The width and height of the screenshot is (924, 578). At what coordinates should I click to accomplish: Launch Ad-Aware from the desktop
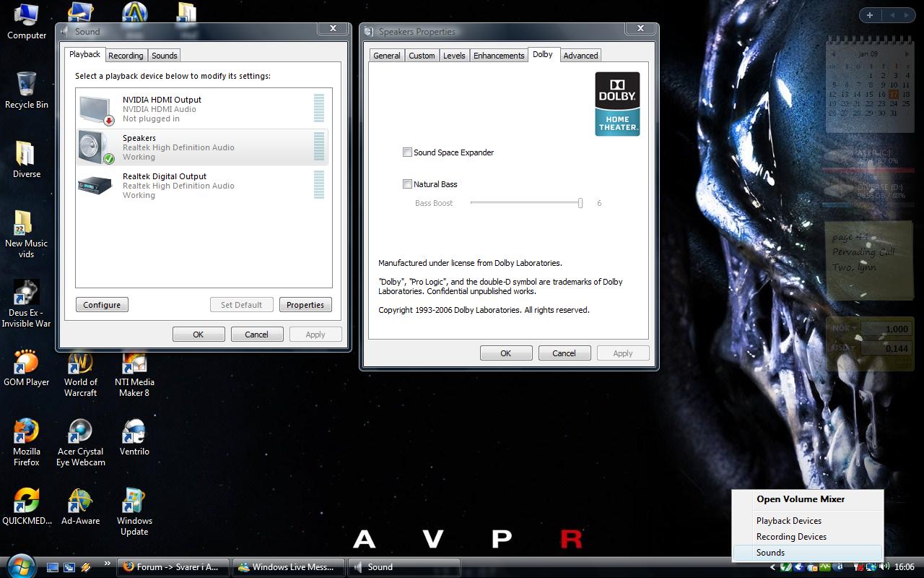80,506
